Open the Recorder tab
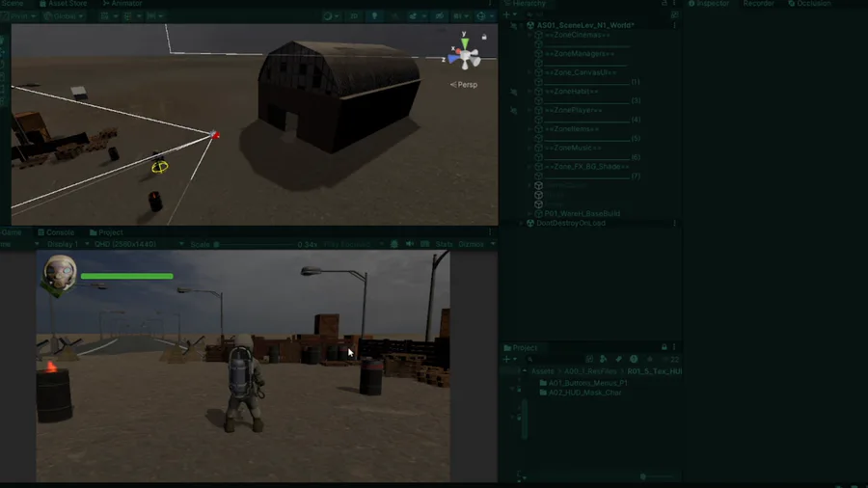This screenshot has width=868, height=488. click(758, 3)
